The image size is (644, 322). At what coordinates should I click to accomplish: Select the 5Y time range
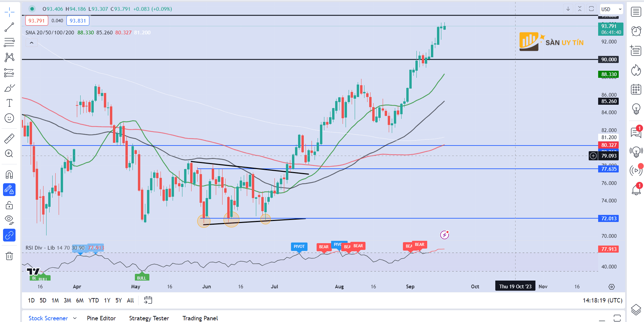tap(119, 300)
